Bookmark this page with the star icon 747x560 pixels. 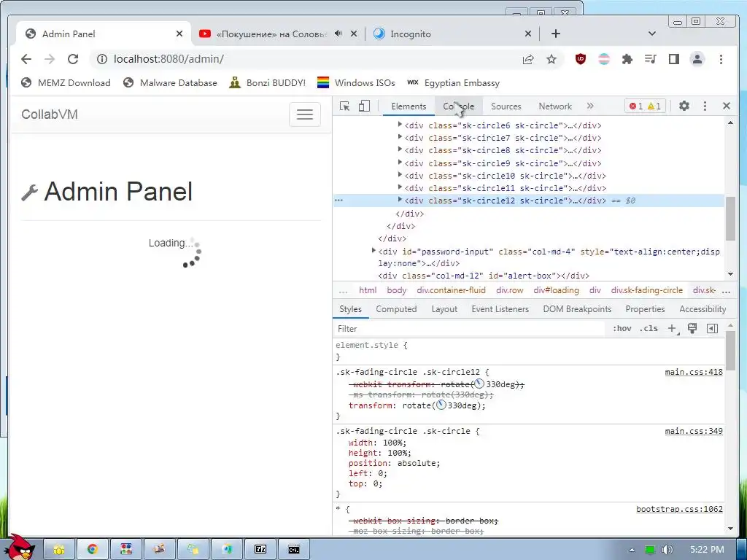pyautogui.click(x=551, y=59)
